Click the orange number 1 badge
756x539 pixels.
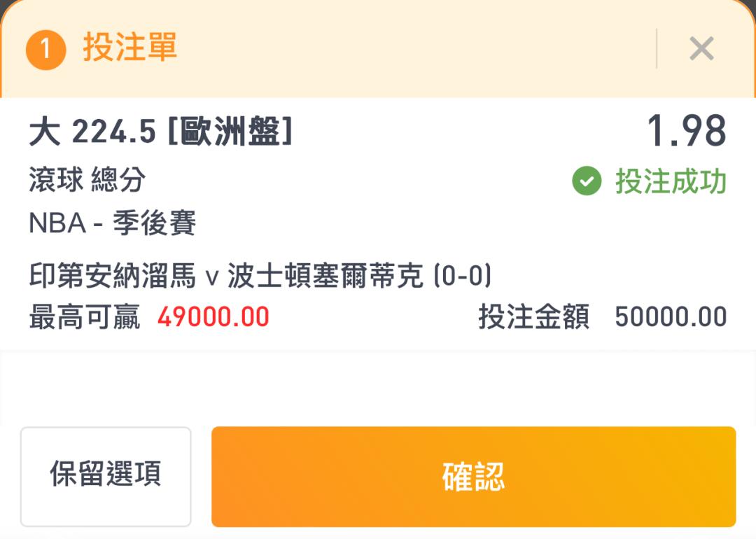pyautogui.click(x=45, y=50)
